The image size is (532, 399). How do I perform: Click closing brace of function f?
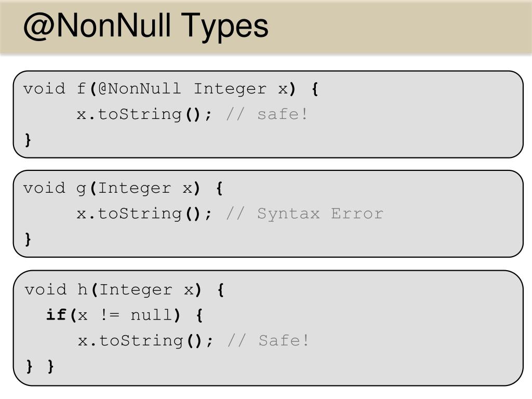(28, 140)
